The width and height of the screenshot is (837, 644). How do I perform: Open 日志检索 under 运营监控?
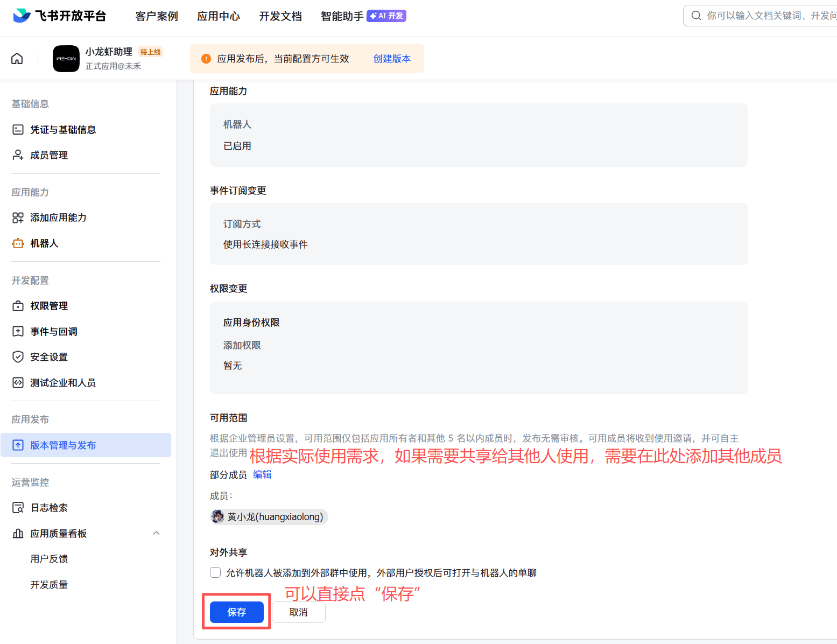49,507
